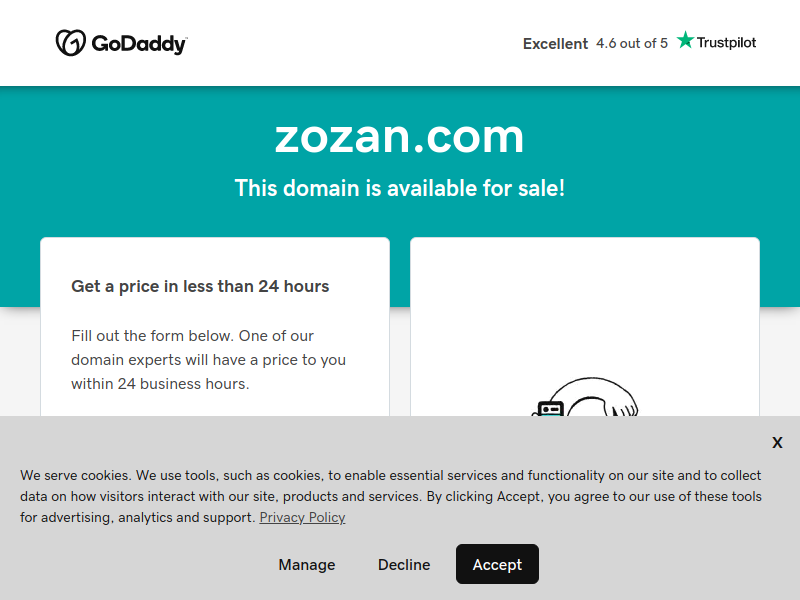Click the cookie notice message text
800x600 pixels.
391,496
